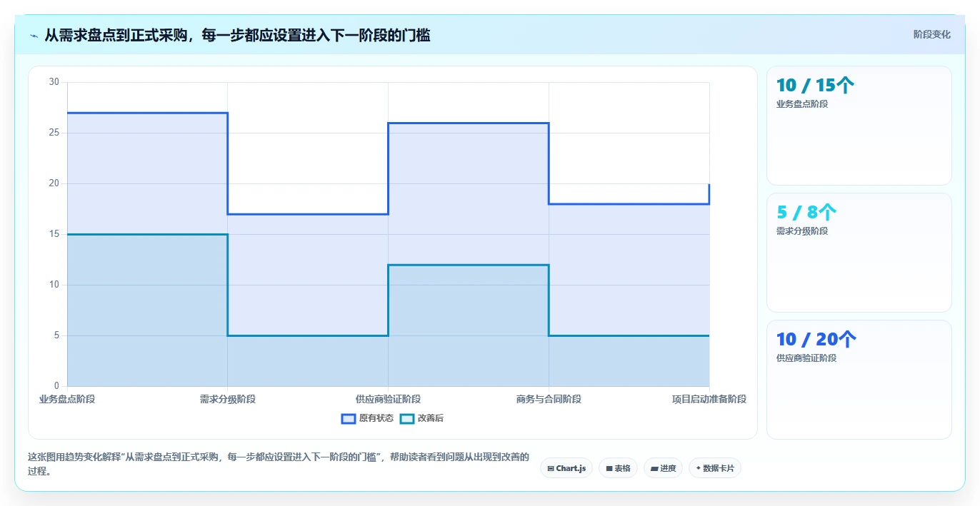Select the 数据卡片 tag
980x506 pixels.
tap(715, 468)
